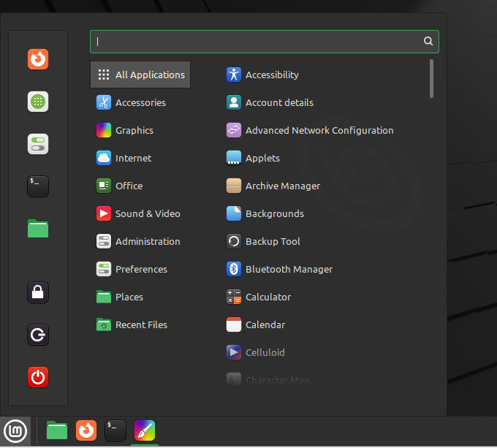Launch Archive Manager

(282, 186)
